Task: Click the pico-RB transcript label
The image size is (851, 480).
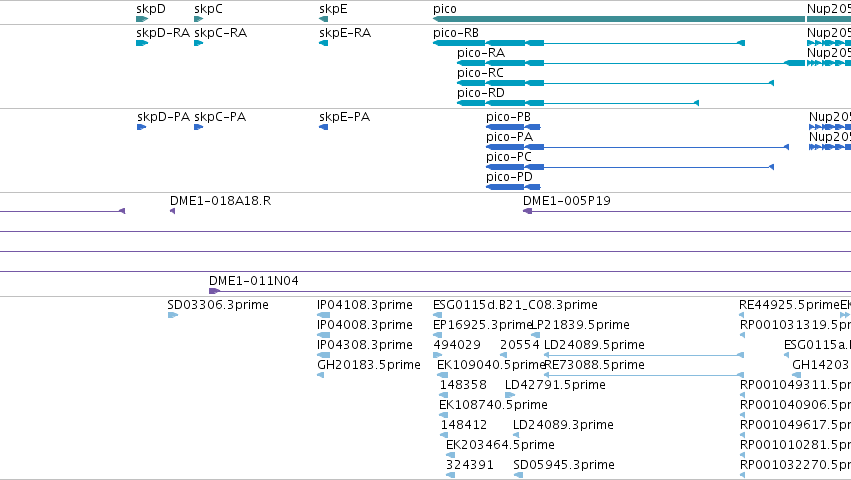Action: [456, 33]
